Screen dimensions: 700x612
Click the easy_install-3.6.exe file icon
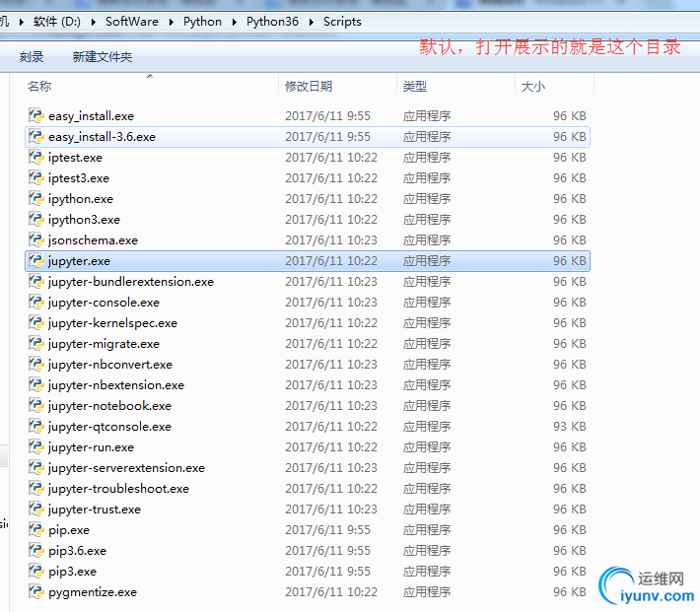point(36,136)
